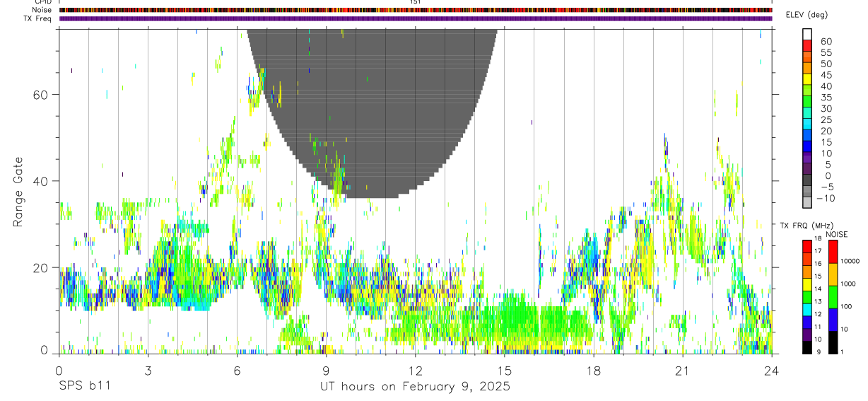Click ELEV scale label '45'
The image size is (868, 401).
[x=826, y=75]
